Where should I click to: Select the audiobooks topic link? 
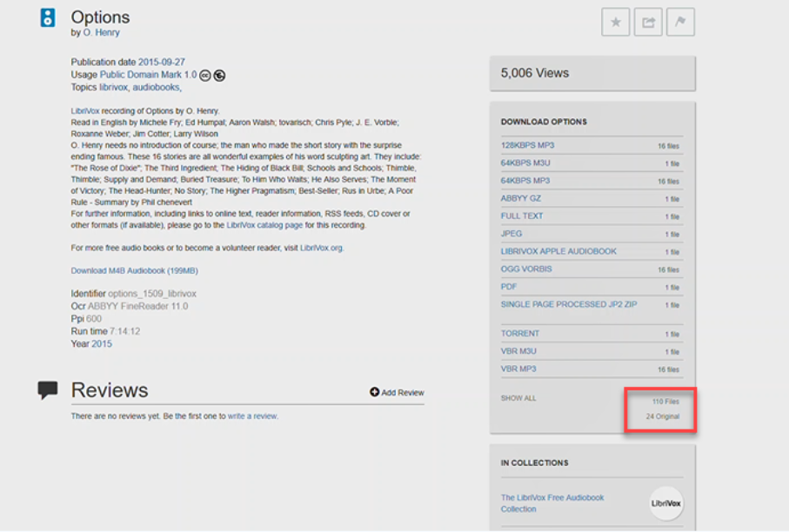click(x=156, y=87)
